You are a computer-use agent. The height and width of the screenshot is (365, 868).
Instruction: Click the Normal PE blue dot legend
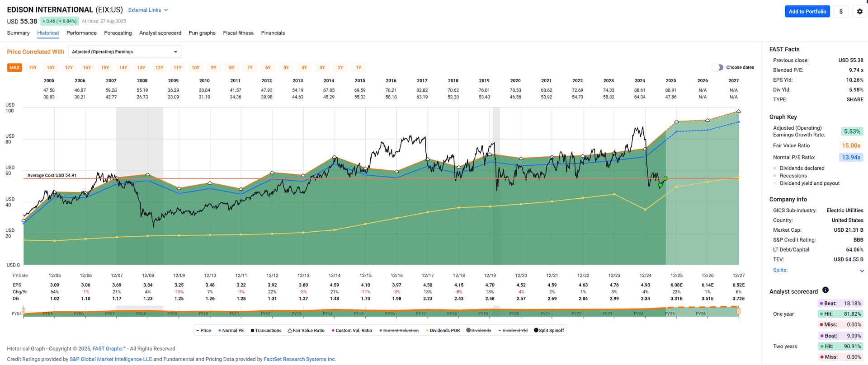coord(220,331)
